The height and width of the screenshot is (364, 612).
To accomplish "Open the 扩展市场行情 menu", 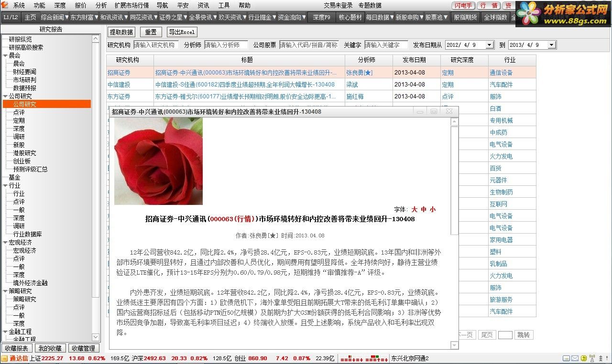I will [131, 6].
